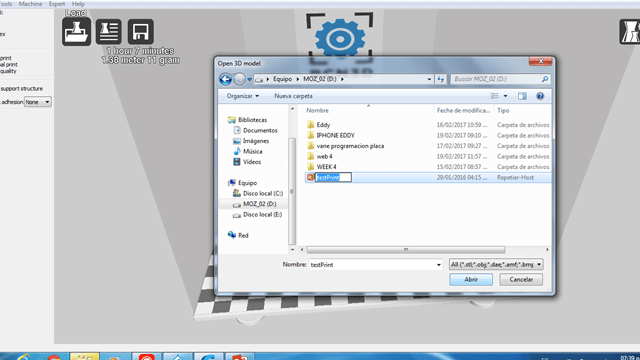Open the Expert menu
Screen dimensions: 640x360
pos(57,4)
